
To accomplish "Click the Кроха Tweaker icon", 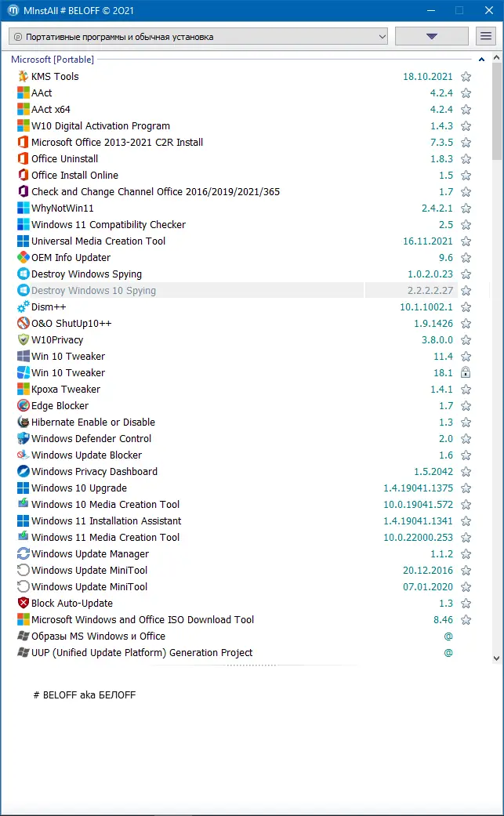I will click(x=23, y=390).
